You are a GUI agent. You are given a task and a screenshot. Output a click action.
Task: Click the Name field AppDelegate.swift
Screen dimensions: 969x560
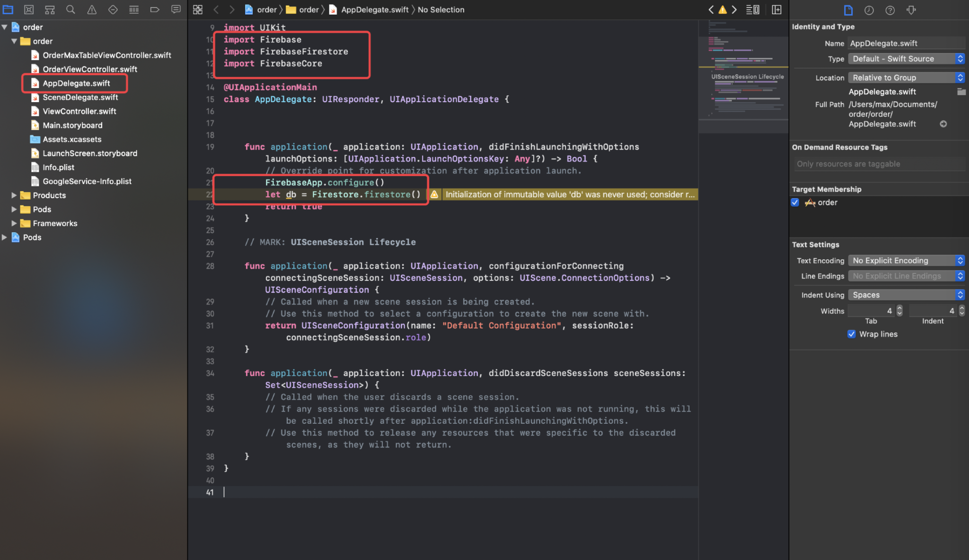tap(906, 43)
